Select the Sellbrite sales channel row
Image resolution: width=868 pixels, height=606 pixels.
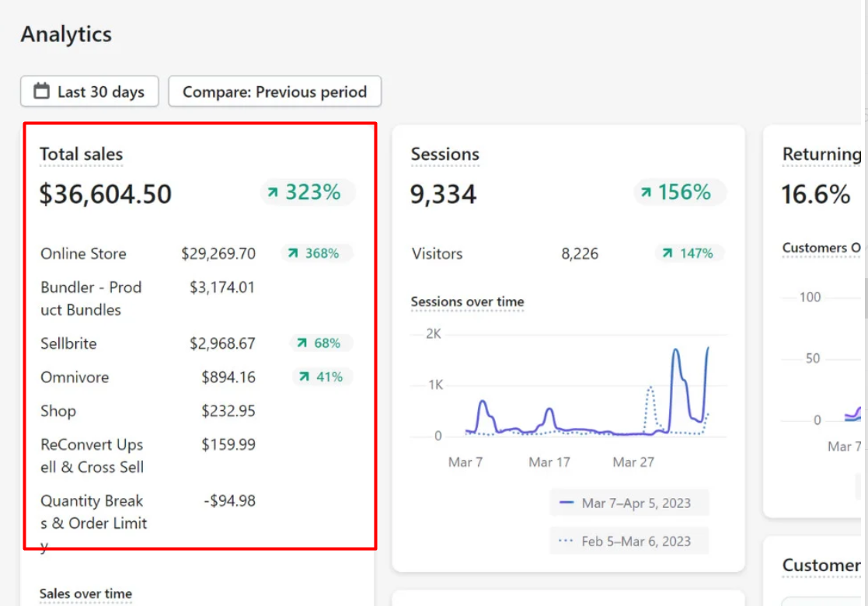pyautogui.click(x=69, y=343)
